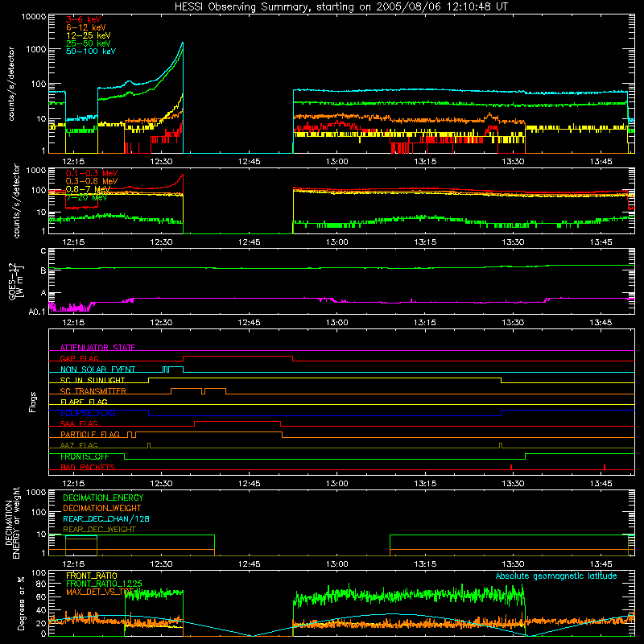Click the Absolute geomagnetic latitude label
This screenshot has height=644, width=644.
pos(556,576)
